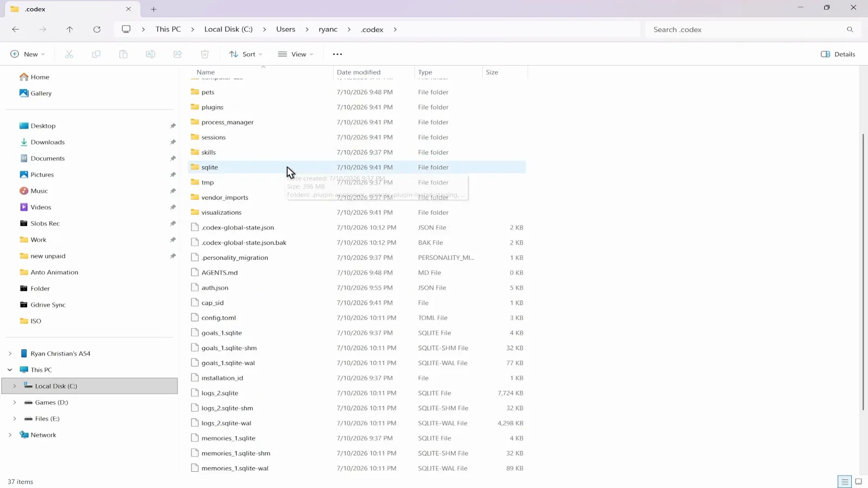Go up one folder level arrow
The height and width of the screenshot is (488, 868).
pos(69,29)
